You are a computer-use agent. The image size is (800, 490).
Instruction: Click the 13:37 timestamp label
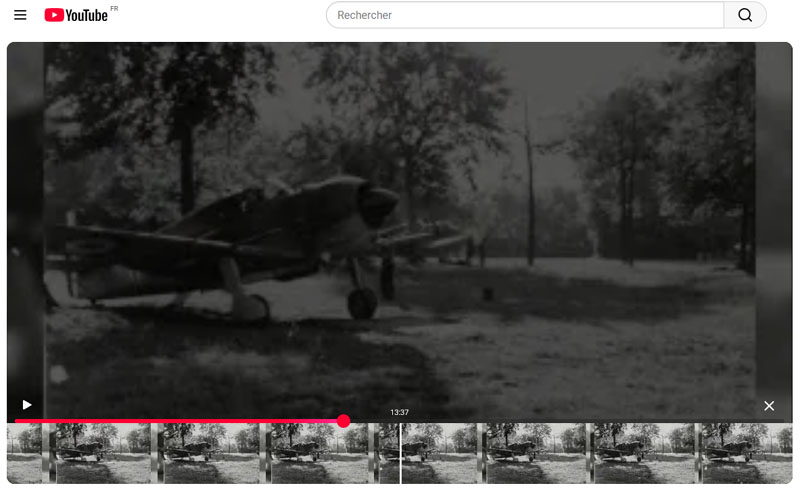coord(399,412)
